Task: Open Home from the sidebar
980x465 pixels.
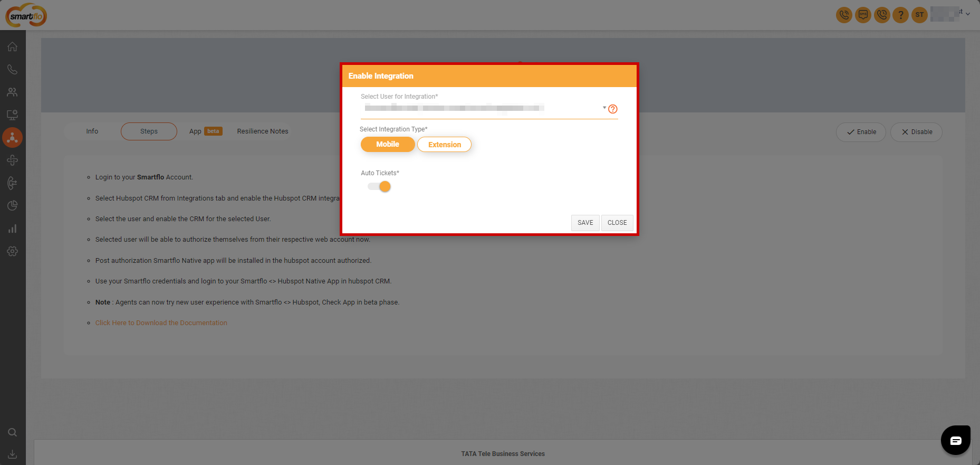Action: [x=13, y=46]
